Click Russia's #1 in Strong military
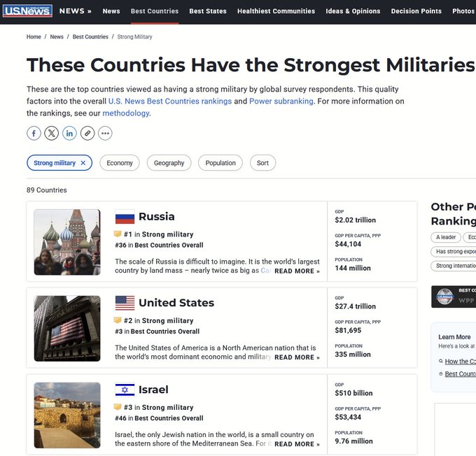Screen dimensions: 476x456 point(158,234)
